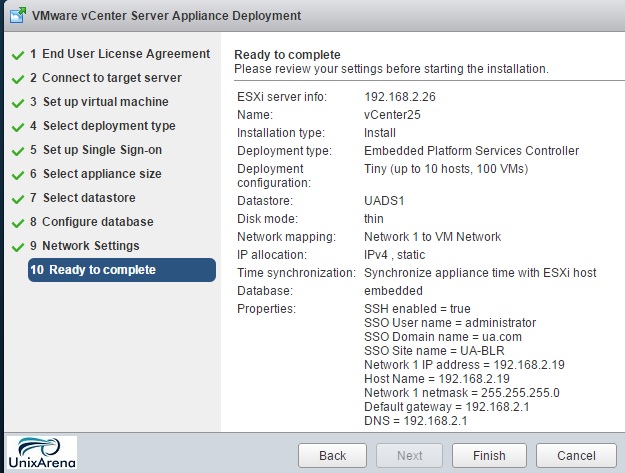Cancel the appliance deployment

click(576, 455)
